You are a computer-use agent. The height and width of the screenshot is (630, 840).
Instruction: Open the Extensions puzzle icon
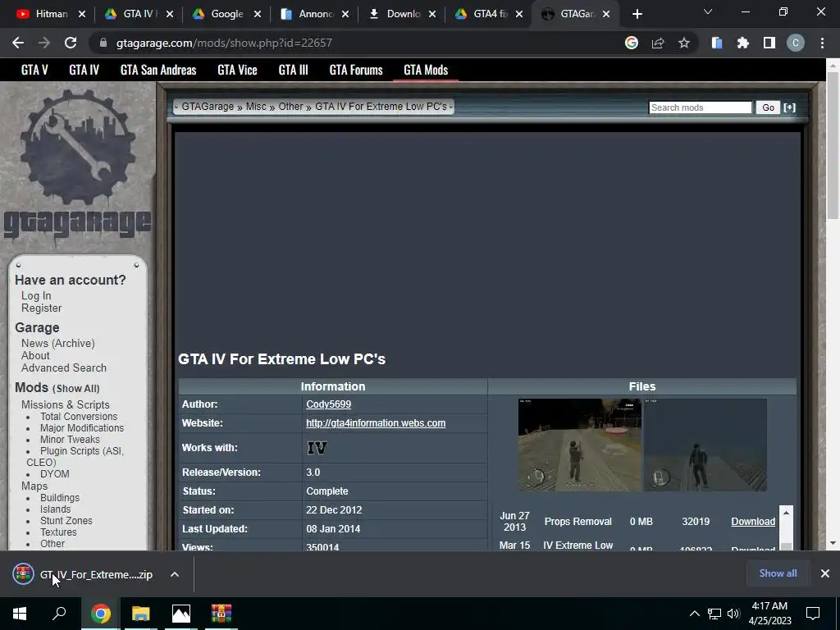743,43
